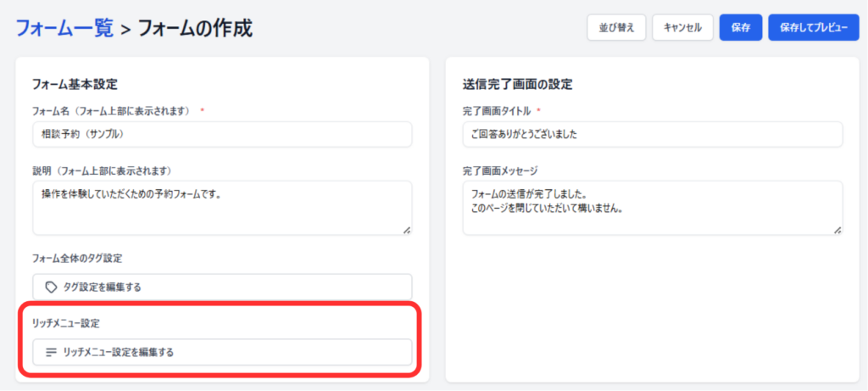
Task: Open リッチメニュー設定を編集する editor
Action: coord(222,352)
